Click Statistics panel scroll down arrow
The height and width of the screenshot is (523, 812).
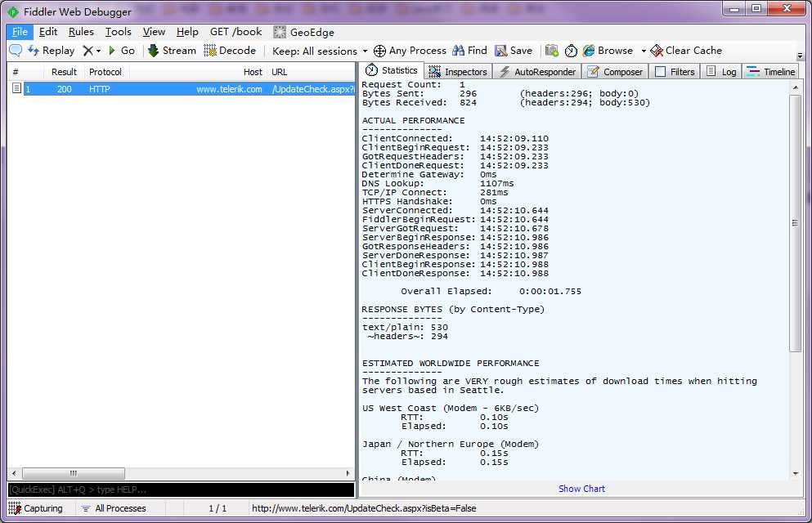pos(796,473)
